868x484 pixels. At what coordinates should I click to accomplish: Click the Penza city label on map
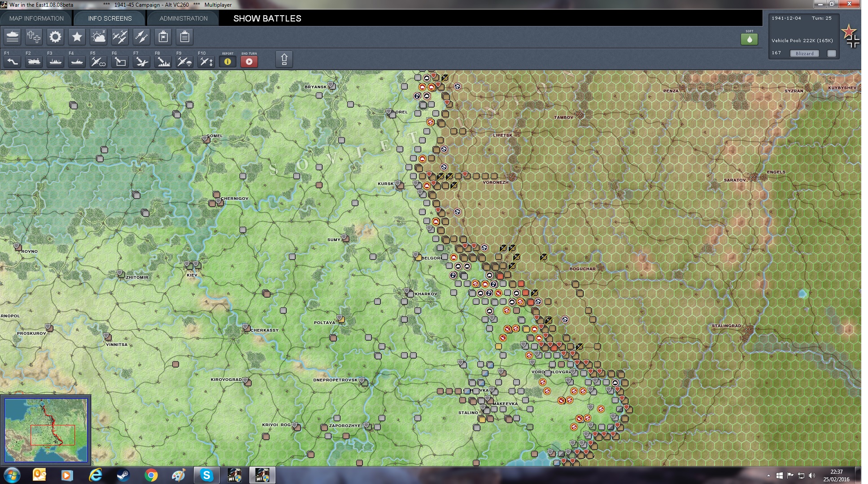pos(671,91)
